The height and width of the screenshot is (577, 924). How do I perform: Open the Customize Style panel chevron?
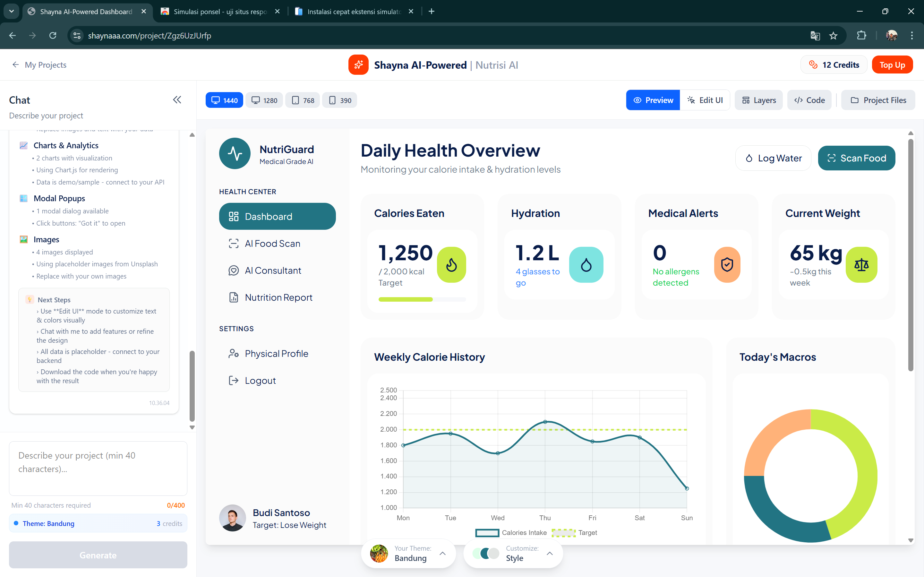(x=550, y=553)
